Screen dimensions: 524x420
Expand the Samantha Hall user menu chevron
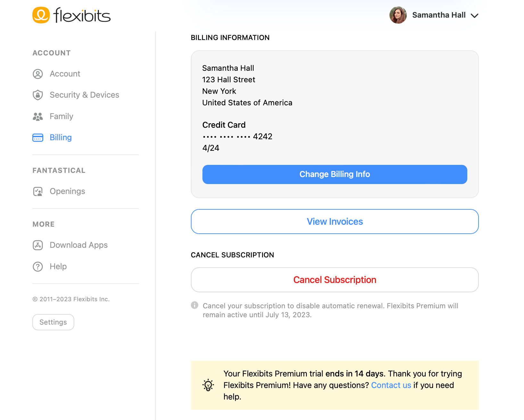(474, 15)
